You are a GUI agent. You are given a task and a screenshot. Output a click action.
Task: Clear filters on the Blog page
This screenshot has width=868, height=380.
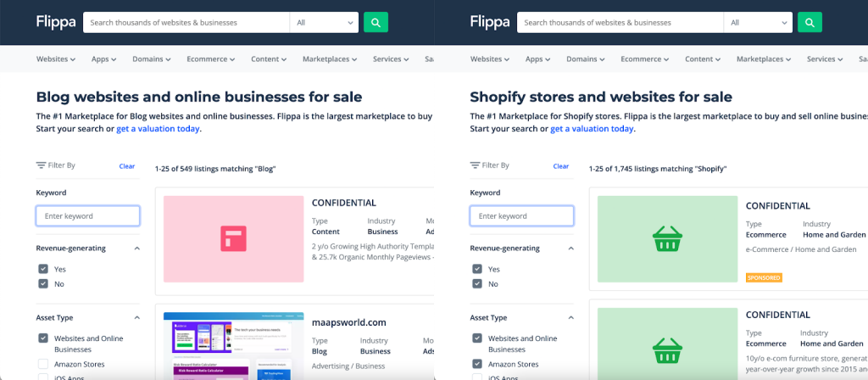click(x=127, y=165)
